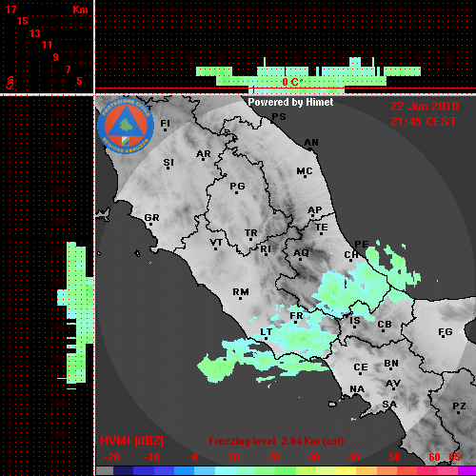Click the '50' dBZ scale value

coord(394,457)
